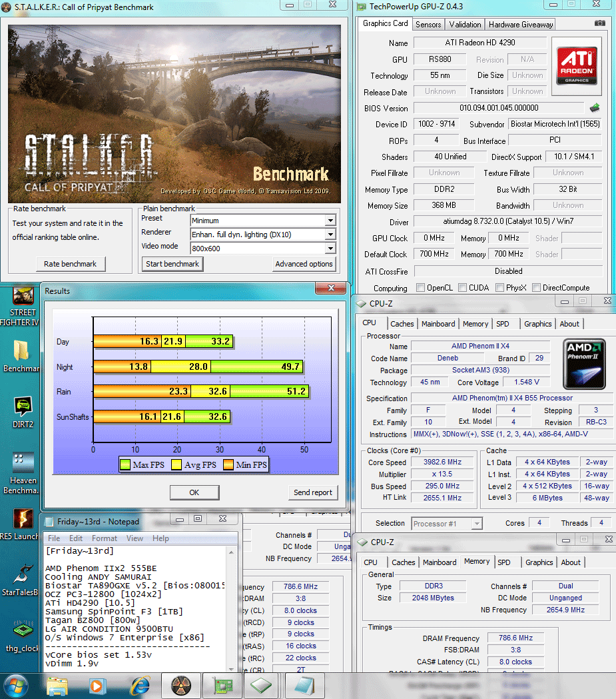Expand Video mode dropdown showing 800x600
The image size is (616, 699).
click(330, 249)
